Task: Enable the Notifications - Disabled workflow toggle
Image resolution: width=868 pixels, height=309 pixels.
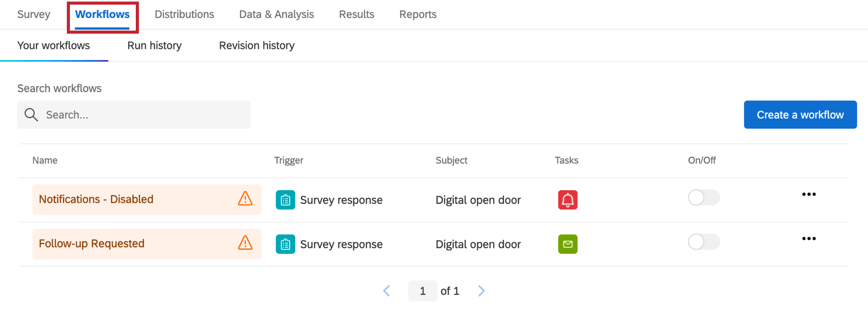Action: pos(704,197)
